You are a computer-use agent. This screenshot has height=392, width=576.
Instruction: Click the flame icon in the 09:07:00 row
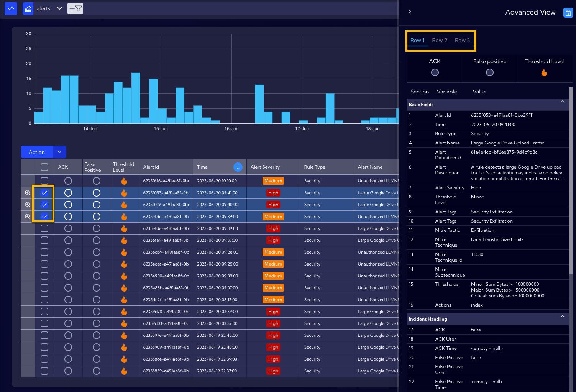click(x=124, y=288)
